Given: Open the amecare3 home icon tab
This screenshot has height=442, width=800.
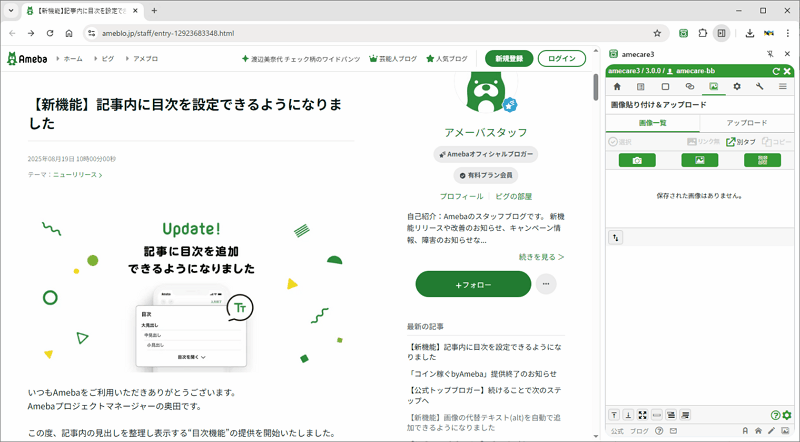Looking at the screenshot, I should 617,87.
